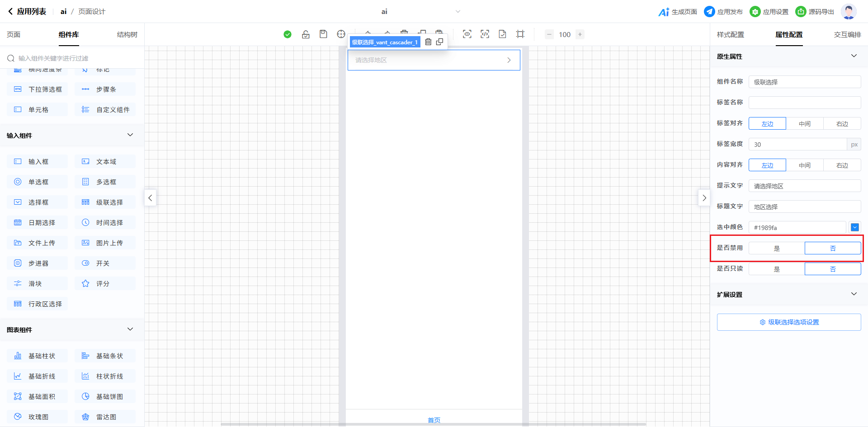Open the ai page dropdown at top
Image resolution: width=868 pixels, height=427 pixels.
[x=458, y=12]
